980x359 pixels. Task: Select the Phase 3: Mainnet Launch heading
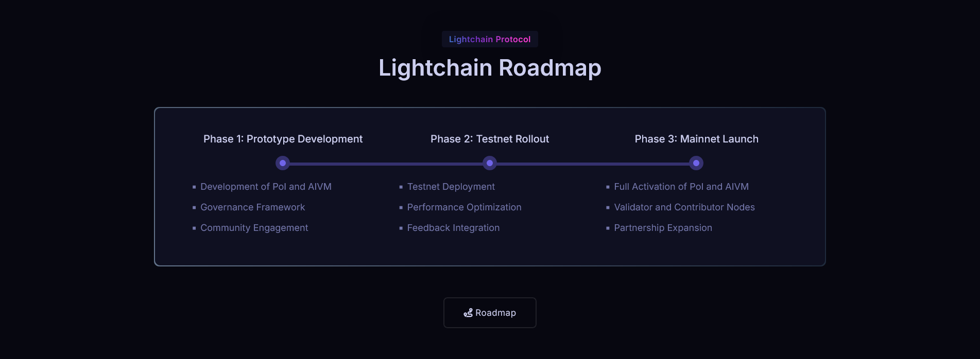click(x=696, y=139)
